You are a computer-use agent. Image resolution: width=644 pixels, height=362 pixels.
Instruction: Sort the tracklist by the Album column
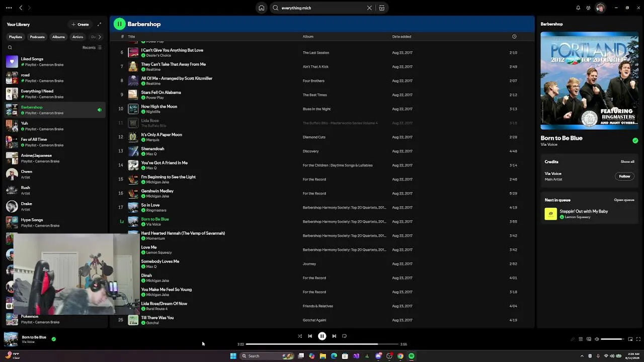(308, 37)
